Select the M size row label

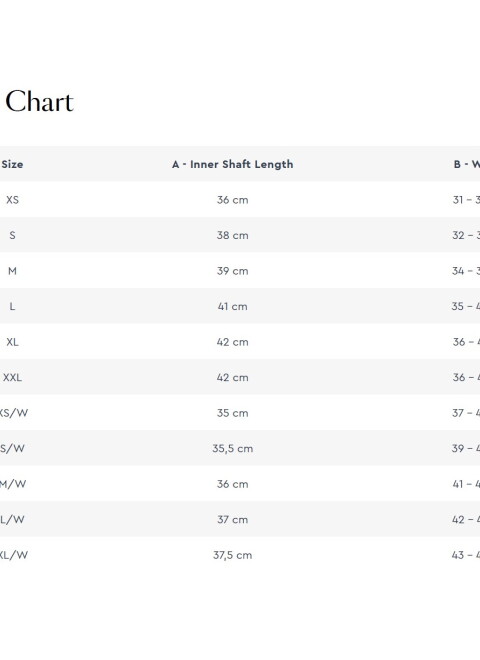(12, 271)
